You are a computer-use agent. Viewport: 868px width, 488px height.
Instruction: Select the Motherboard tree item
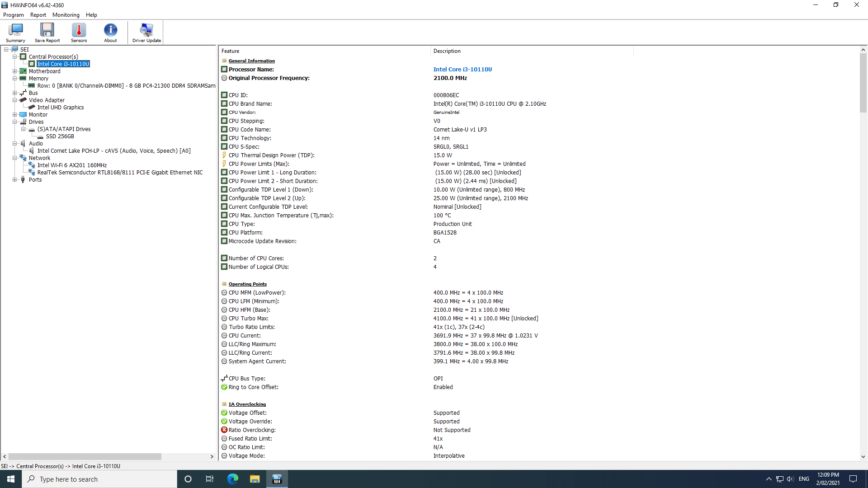click(44, 71)
